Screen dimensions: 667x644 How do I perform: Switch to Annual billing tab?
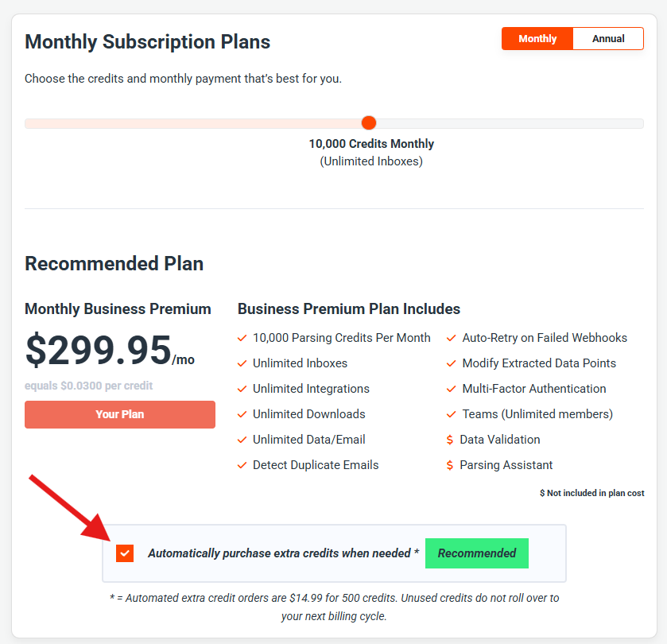click(x=608, y=39)
